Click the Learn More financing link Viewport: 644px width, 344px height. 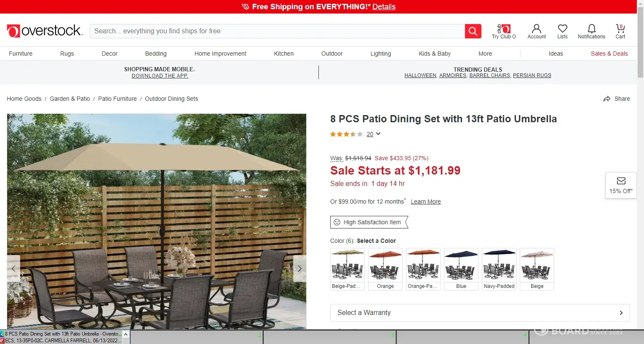tap(426, 202)
